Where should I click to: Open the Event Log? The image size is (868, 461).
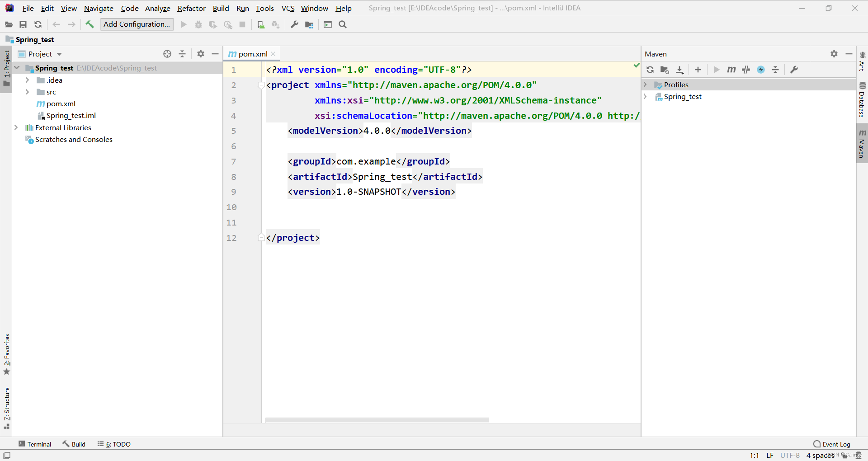[832, 444]
